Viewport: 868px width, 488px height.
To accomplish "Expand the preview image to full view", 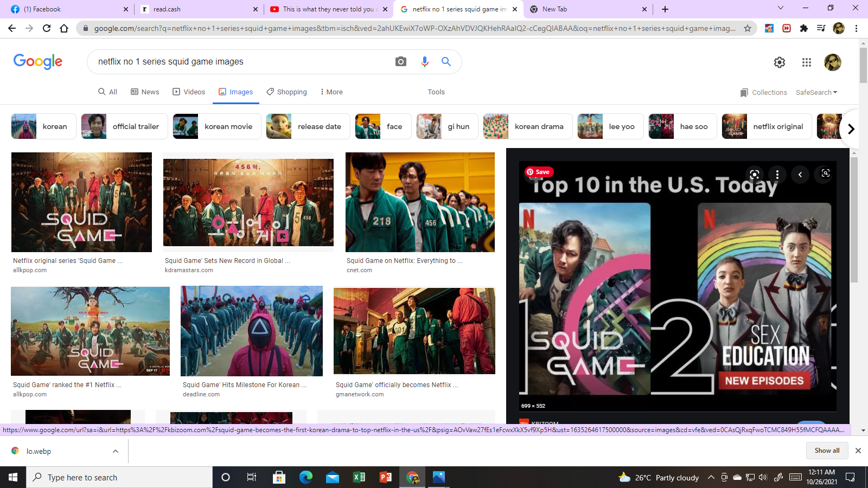I will tap(826, 174).
